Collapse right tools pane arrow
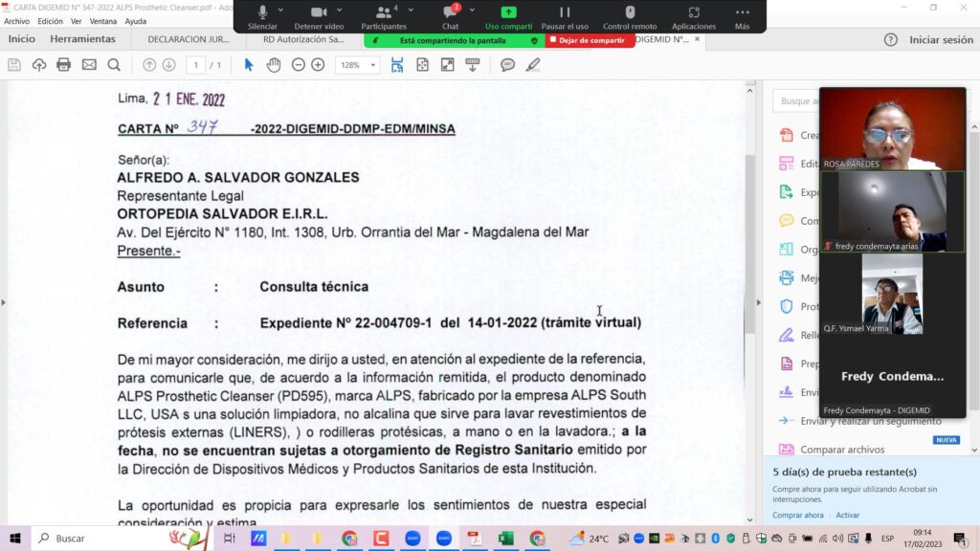Viewport: 980px width, 551px height. (x=759, y=302)
